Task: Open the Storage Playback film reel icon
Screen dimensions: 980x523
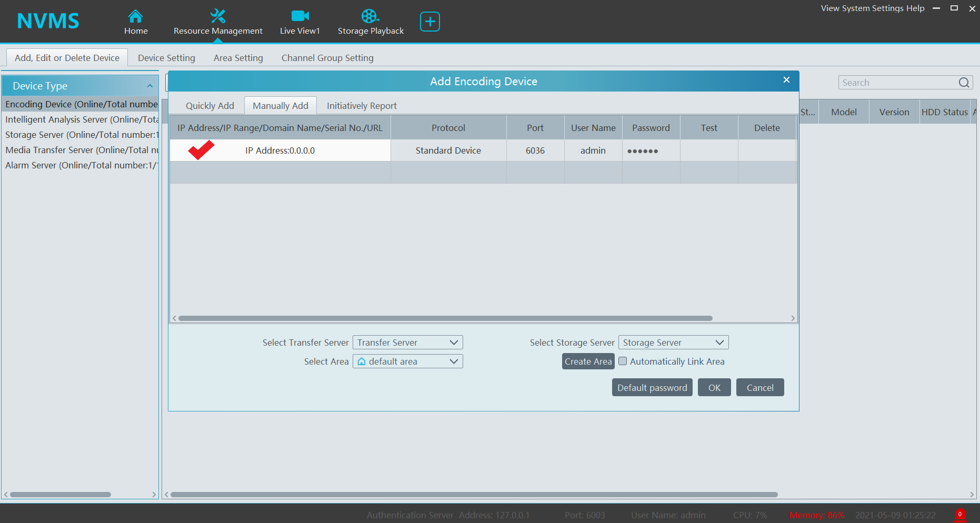Action: click(x=370, y=16)
